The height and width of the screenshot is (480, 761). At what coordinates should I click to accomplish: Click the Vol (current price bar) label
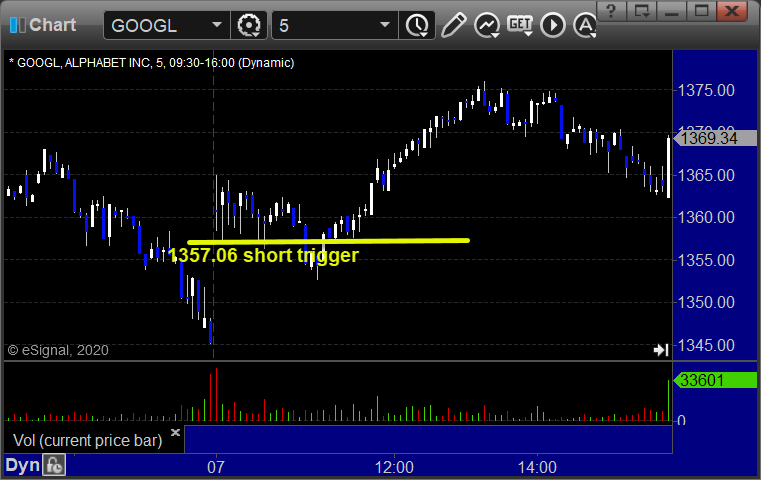pyautogui.click(x=87, y=440)
